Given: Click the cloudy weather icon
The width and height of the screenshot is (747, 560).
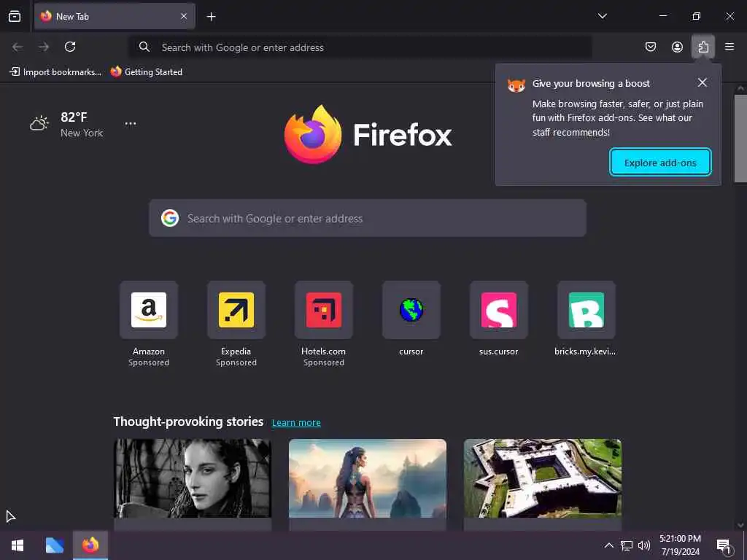Looking at the screenshot, I should (39, 123).
